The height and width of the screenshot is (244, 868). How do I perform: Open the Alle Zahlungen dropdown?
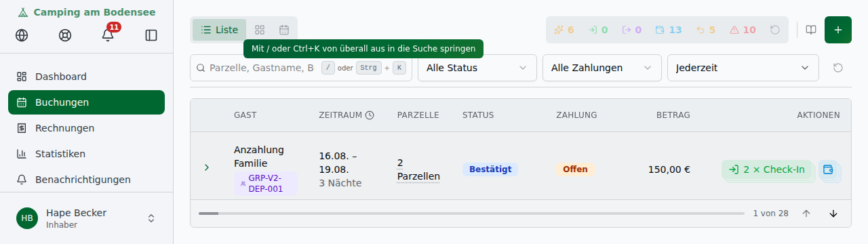coord(601,68)
